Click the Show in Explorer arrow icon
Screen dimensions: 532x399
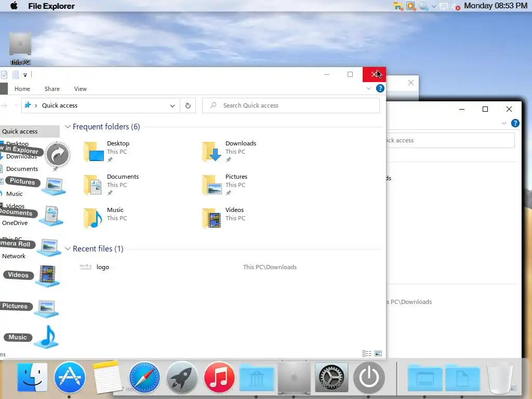pyautogui.click(x=58, y=155)
